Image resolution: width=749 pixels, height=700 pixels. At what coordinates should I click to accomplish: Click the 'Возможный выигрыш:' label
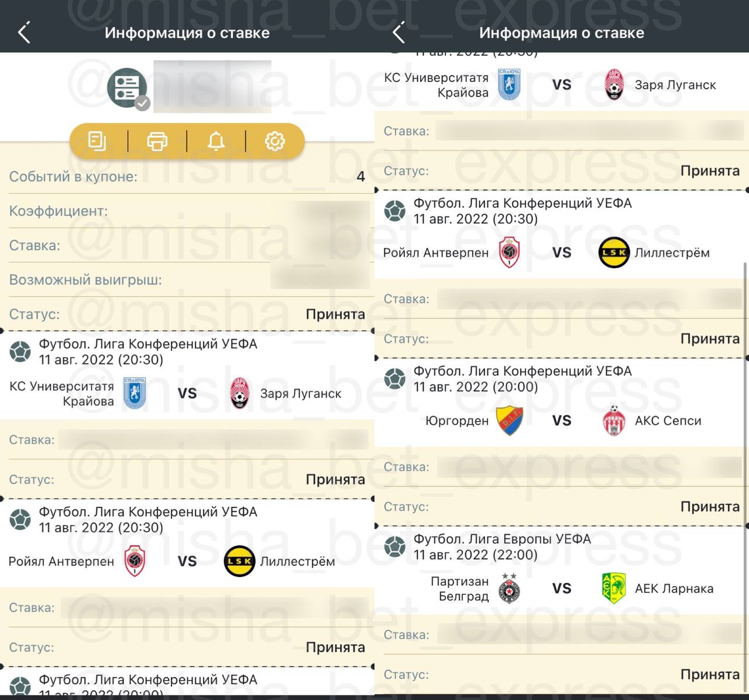85,280
